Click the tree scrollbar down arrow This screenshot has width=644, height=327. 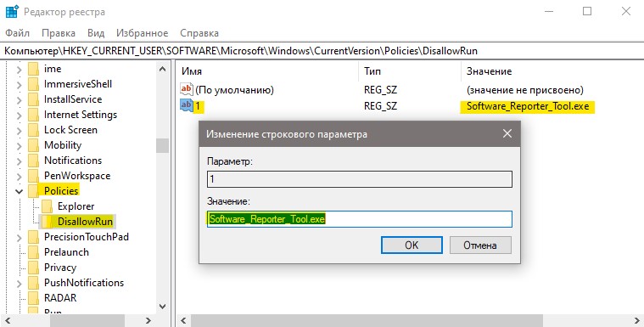pos(163,307)
